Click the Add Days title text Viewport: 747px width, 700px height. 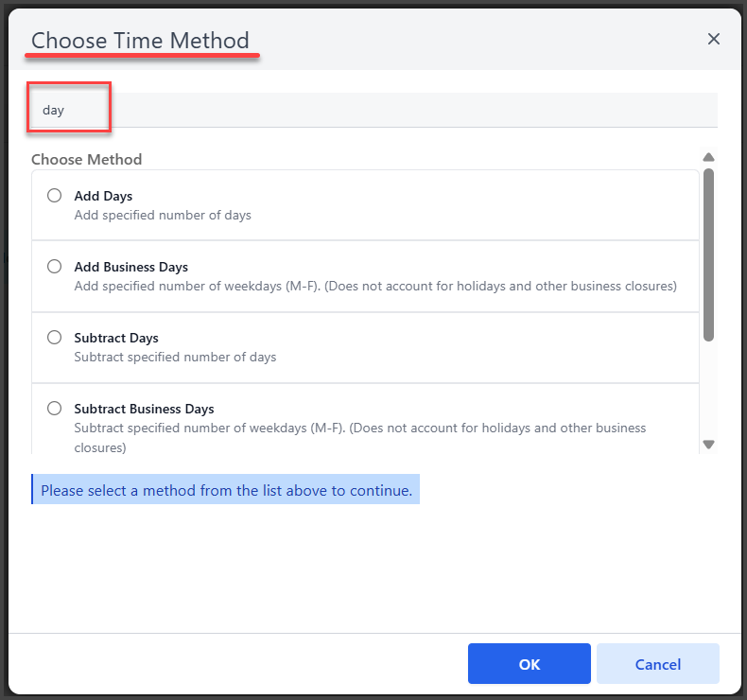click(103, 197)
